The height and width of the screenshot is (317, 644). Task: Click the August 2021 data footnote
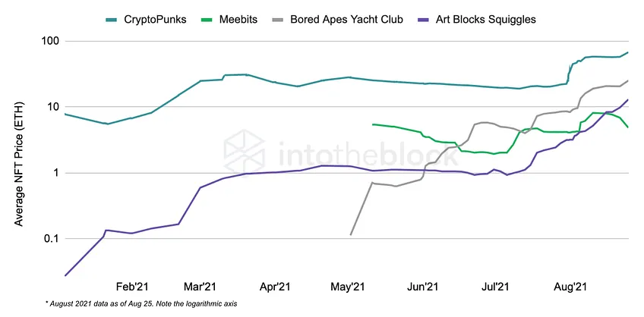pyautogui.click(x=141, y=305)
